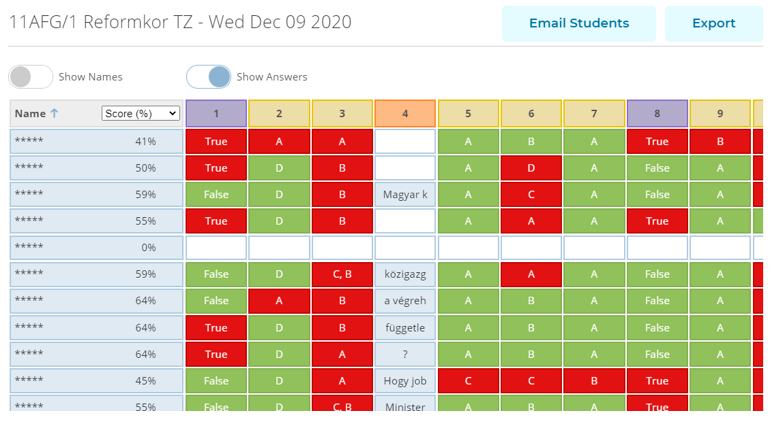Viewport: 772px width, 433px height.
Task: Open the 'Magyar k' short answer cell
Action: coord(405,195)
